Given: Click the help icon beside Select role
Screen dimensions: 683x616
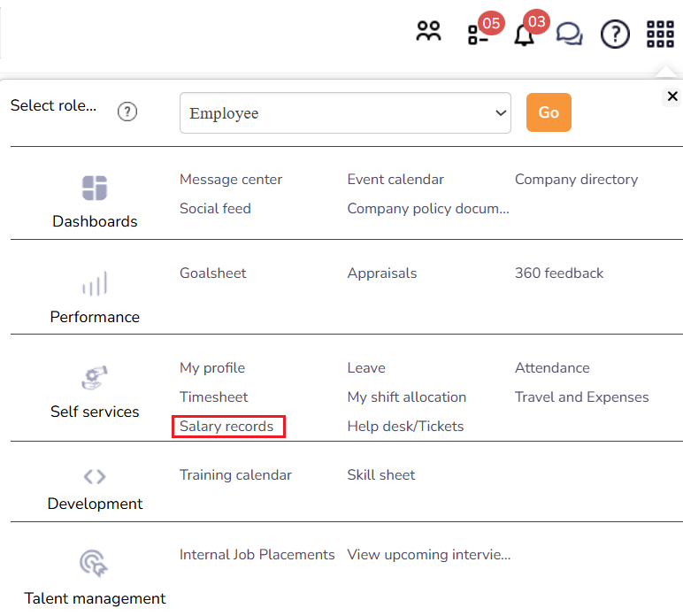Looking at the screenshot, I should [127, 112].
